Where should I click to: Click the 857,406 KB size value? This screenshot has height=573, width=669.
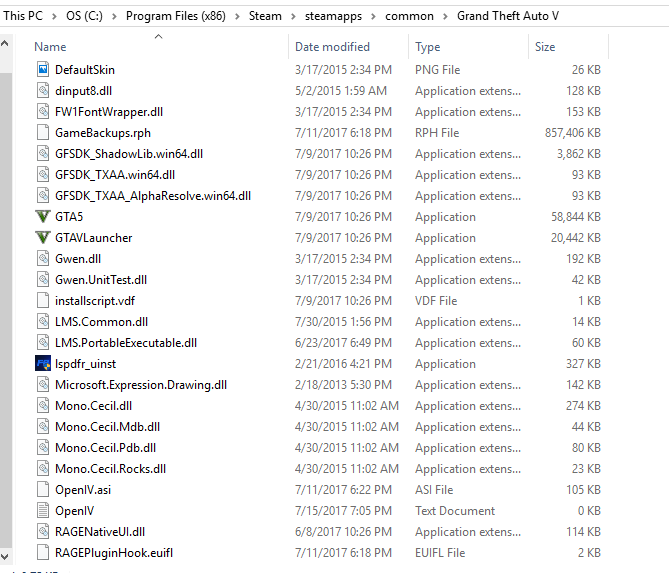pyautogui.click(x=573, y=133)
